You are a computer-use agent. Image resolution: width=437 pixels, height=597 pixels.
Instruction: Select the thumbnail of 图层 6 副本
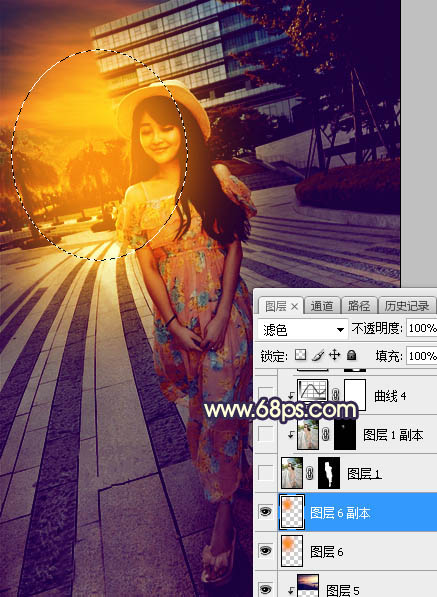point(292,512)
